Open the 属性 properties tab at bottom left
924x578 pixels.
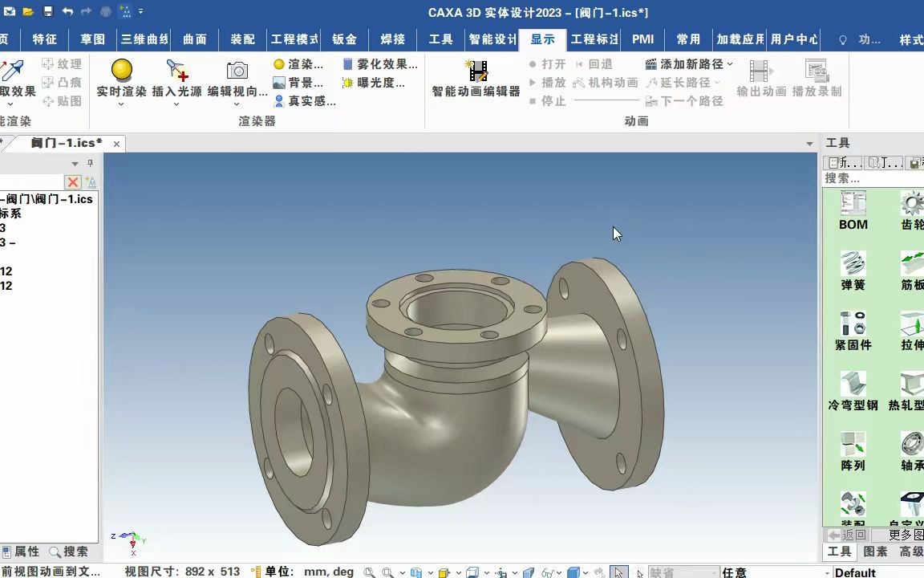pos(21,552)
